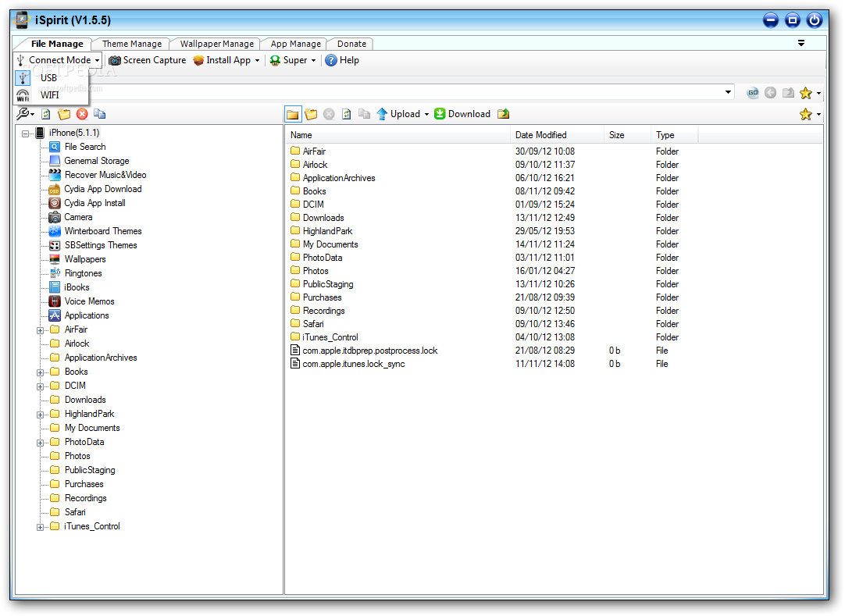Screen dimensions: 845x616
Task: Open the Donate tab
Action: point(351,44)
